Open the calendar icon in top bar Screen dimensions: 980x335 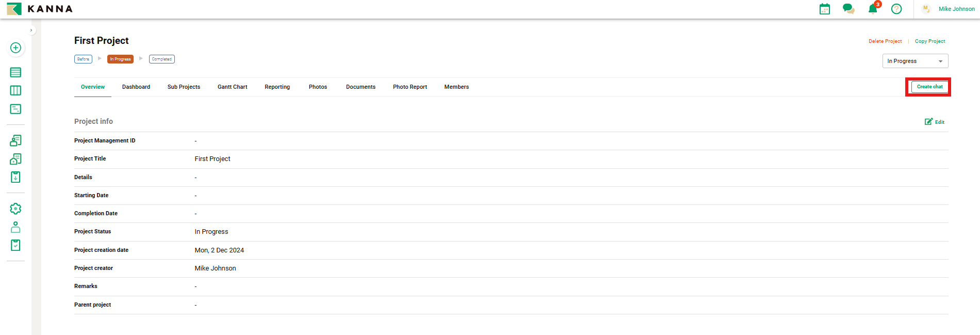tap(825, 9)
